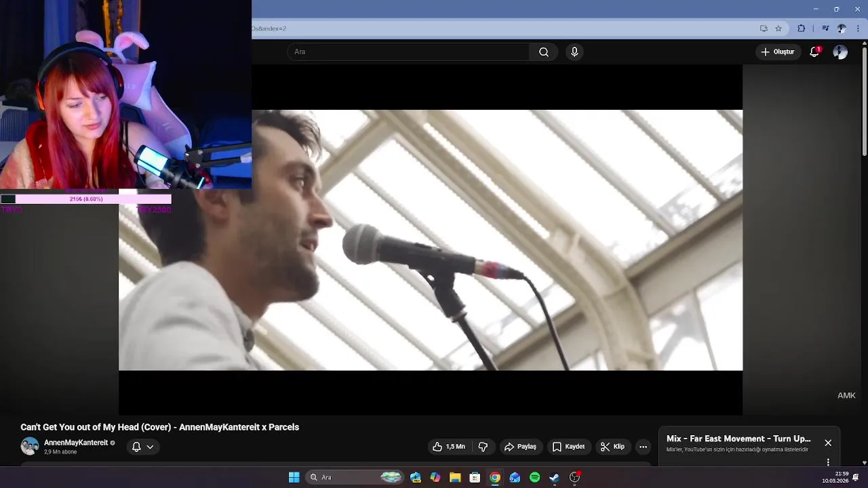
Task: Switch to Chrome on the taskbar
Action: click(x=495, y=477)
